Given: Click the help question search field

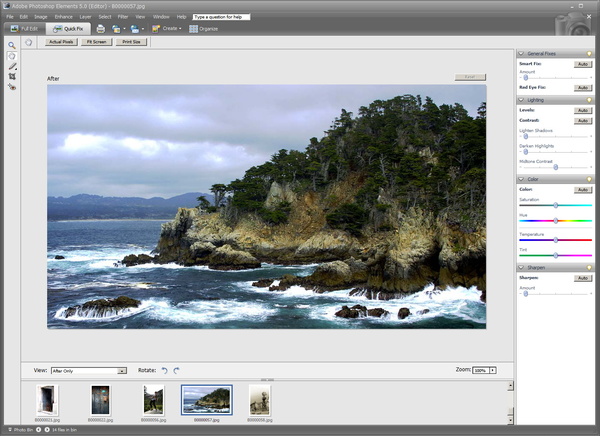Looking at the screenshot, I should (x=222, y=17).
